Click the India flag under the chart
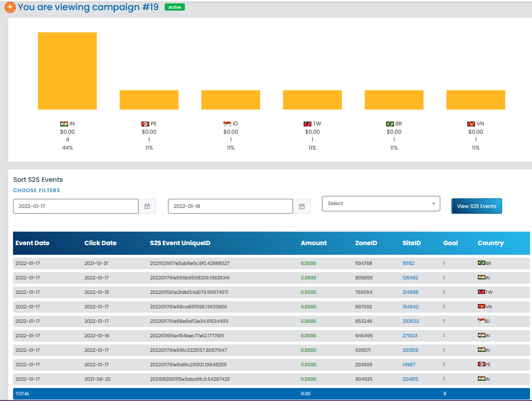This screenshot has height=401, width=532. click(x=64, y=124)
